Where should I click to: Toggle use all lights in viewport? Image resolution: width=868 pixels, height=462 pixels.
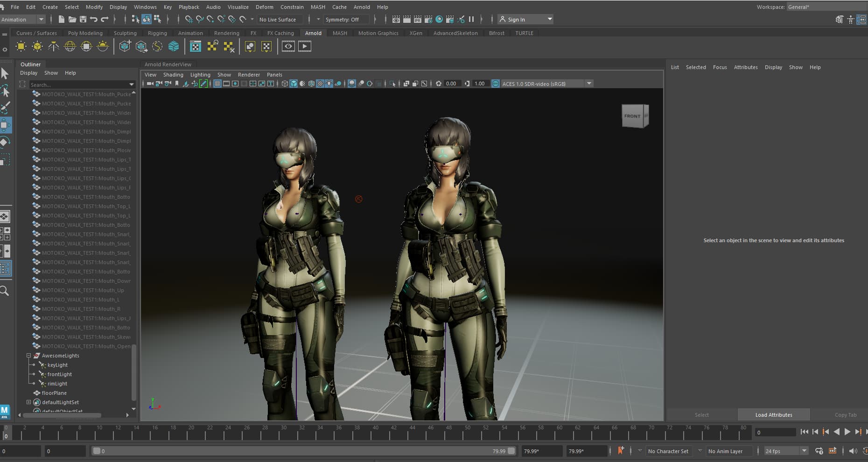tap(329, 84)
